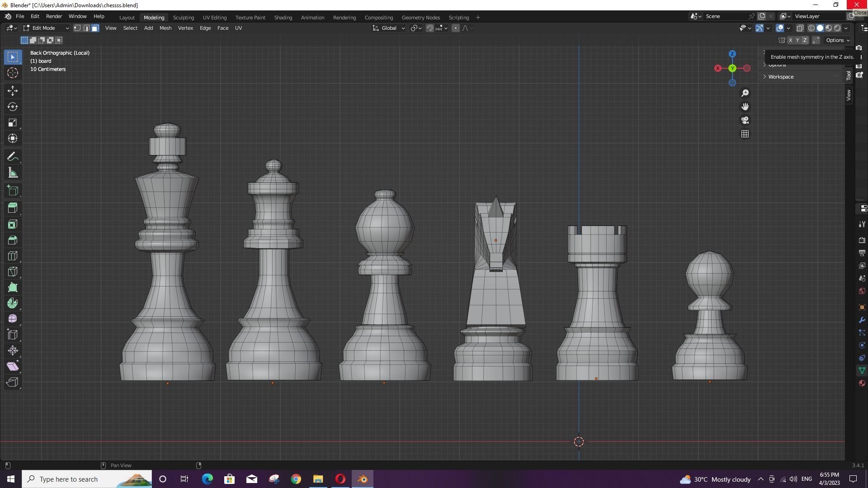The width and height of the screenshot is (868, 488).
Task: Enable edge select mode
Action: 86,28
